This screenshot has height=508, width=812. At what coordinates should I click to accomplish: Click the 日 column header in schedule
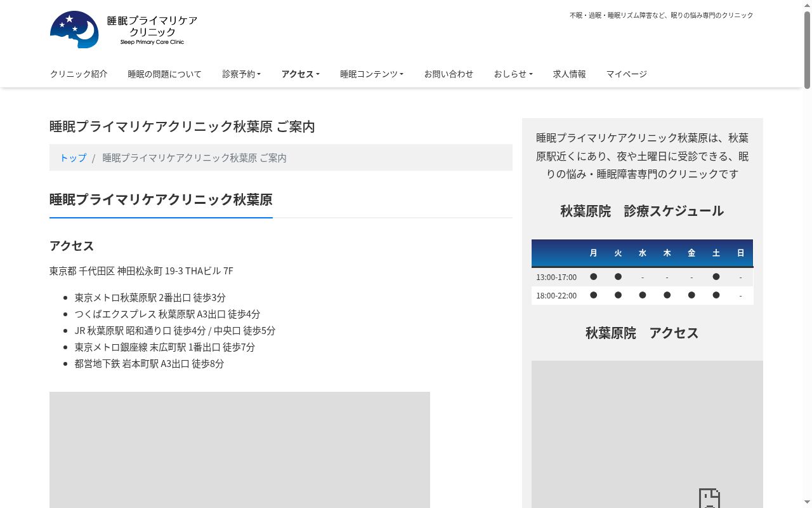740,253
